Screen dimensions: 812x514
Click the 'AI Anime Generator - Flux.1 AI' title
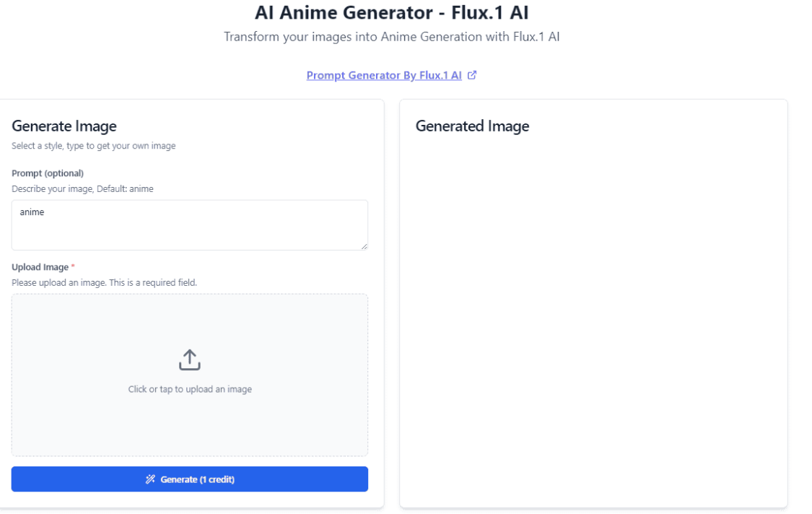(391, 12)
